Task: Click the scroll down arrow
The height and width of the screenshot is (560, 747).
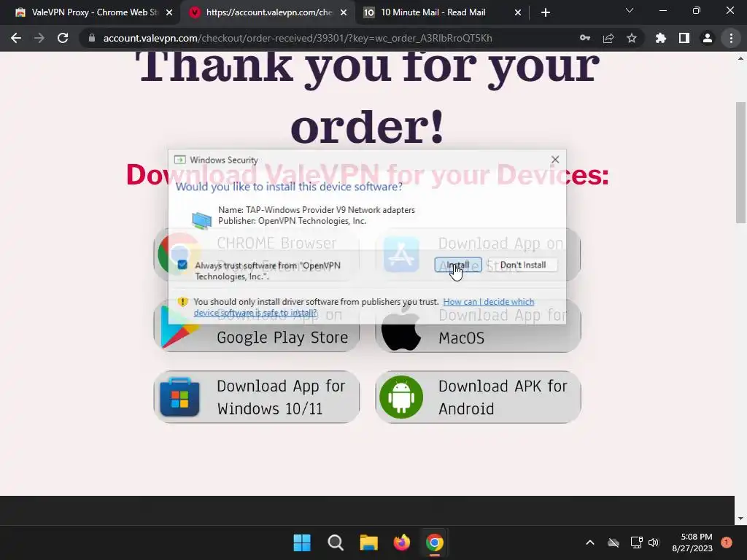Action: point(740,518)
